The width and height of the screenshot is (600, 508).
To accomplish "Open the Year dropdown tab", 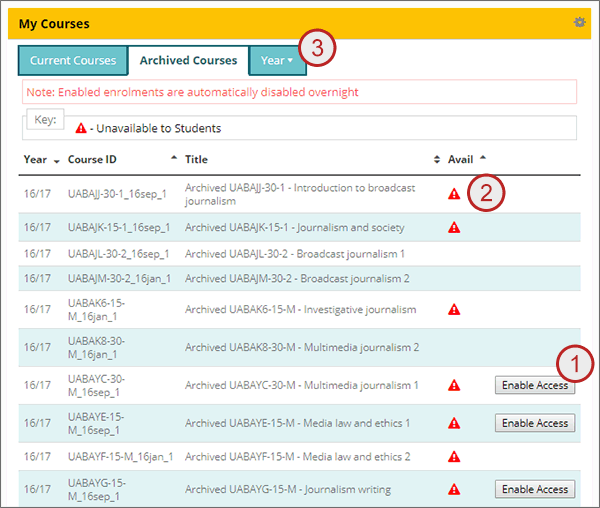I will tap(277, 60).
